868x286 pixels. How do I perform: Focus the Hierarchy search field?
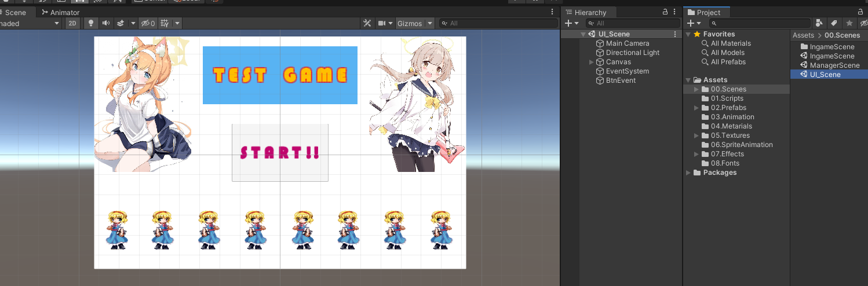632,23
